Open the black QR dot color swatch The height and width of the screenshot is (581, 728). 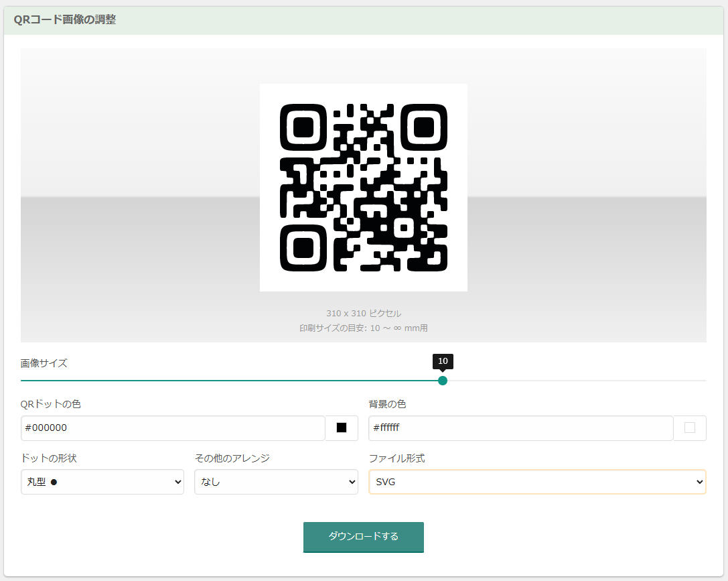[342, 428]
